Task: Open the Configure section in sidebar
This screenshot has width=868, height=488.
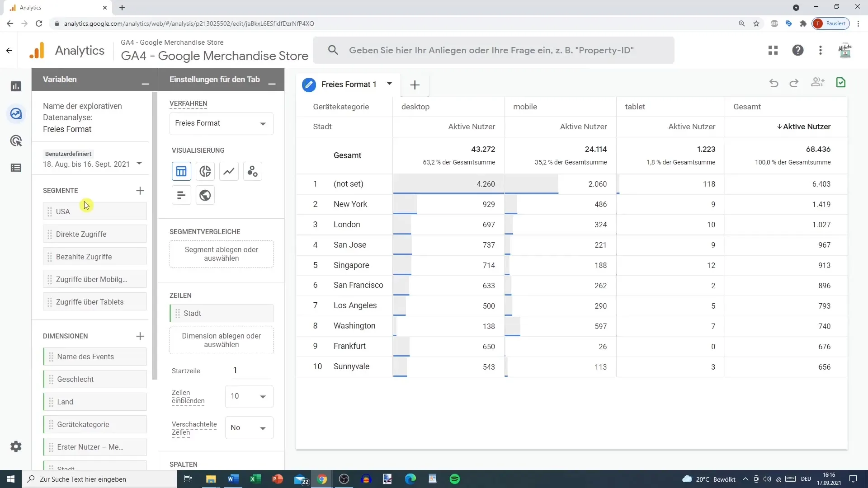Action: click(x=16, y=168)
